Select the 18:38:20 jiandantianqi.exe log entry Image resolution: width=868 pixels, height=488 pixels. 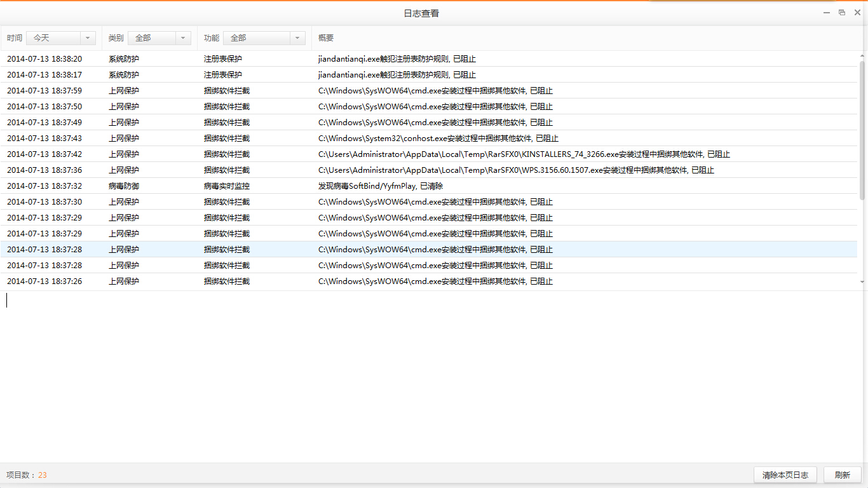[397, 59]
